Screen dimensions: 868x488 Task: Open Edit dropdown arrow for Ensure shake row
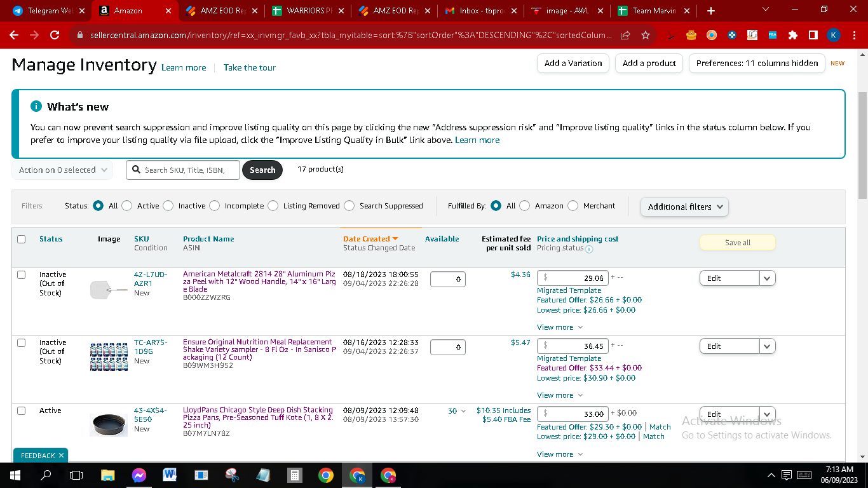pos(767,346)
